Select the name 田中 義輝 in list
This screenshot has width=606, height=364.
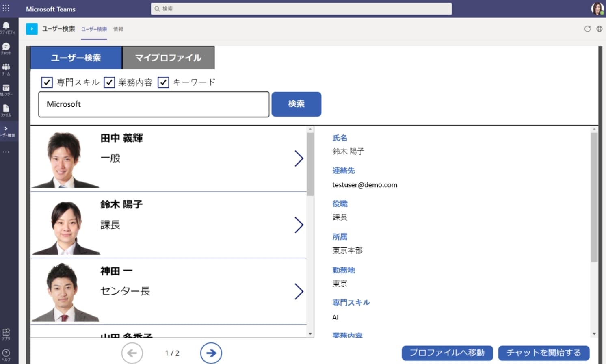[x=122, y=138]
